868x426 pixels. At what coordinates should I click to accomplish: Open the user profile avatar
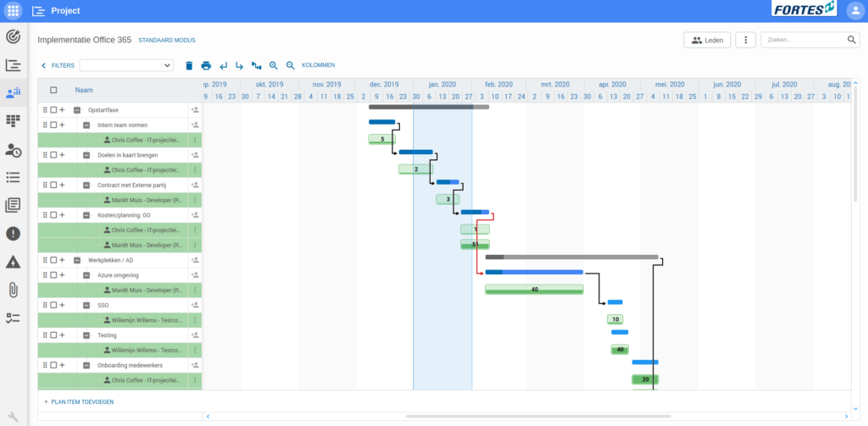[x=855, y=10]
